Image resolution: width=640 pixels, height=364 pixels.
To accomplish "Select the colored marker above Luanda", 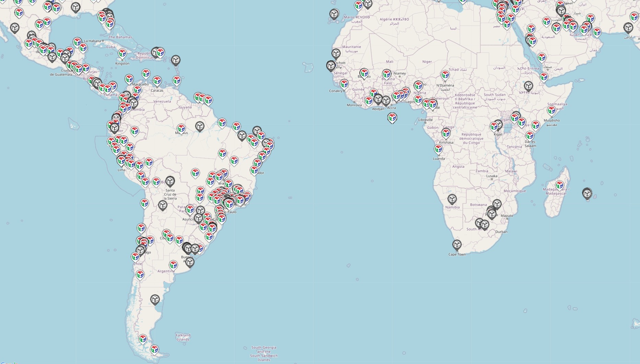I will pos(438,149).
